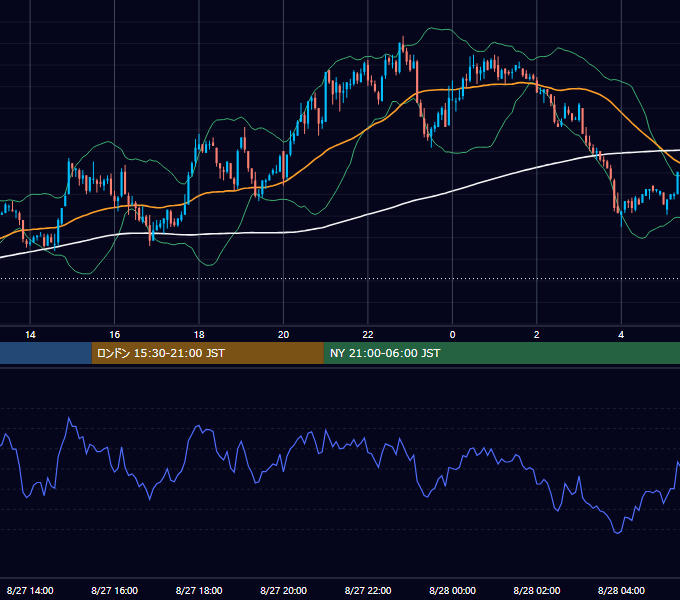Click the oscillator's lowest trough near 8/28 04:00
Image resolution: width=680 pixels, height=600 pixels.
click(617, 532)
